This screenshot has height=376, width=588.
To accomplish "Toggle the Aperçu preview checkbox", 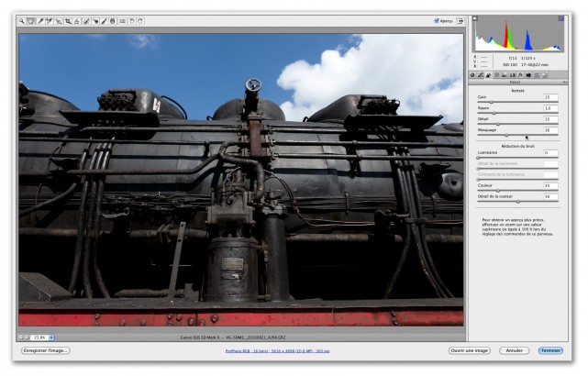I will click(436, 21).
